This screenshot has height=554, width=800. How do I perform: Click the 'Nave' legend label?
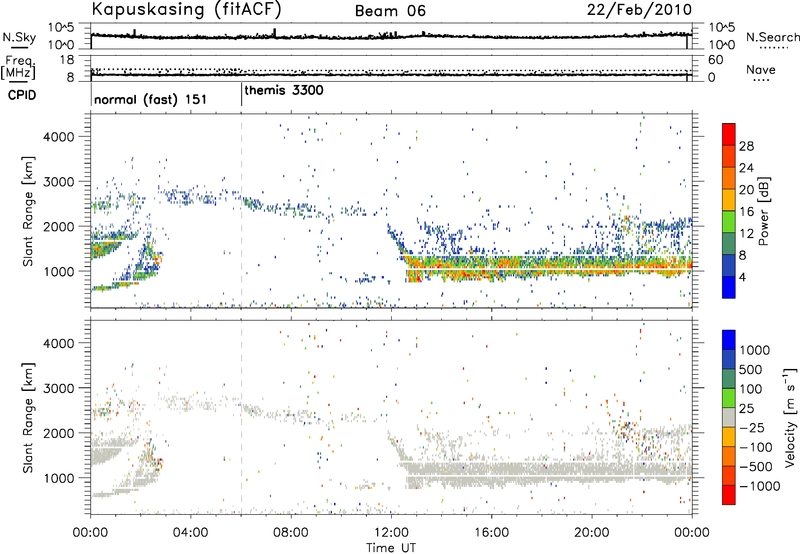tap(761, 70)
